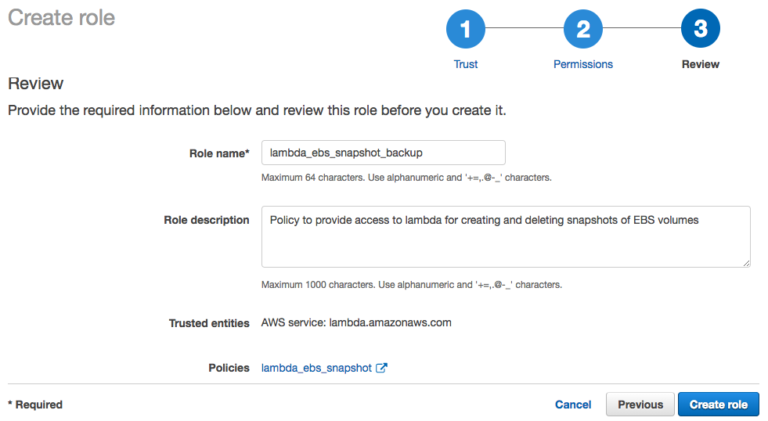Click the blue Create role button

pos(718,405)
